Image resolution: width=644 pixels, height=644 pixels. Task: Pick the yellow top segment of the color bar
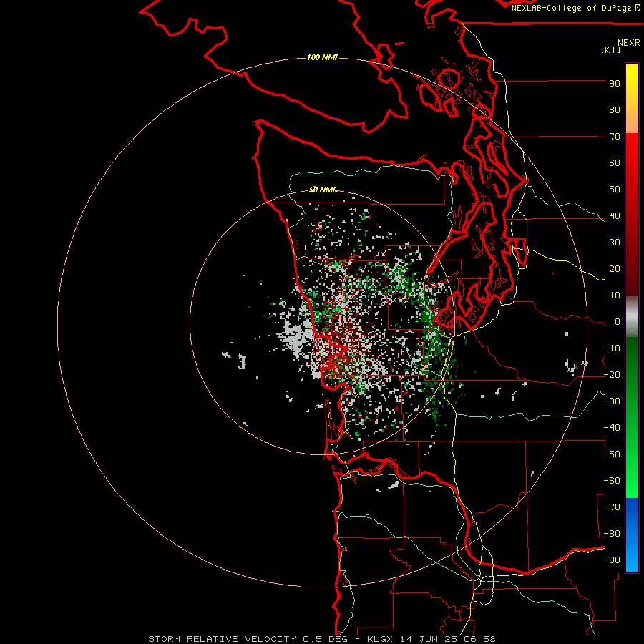click(632, 99)
